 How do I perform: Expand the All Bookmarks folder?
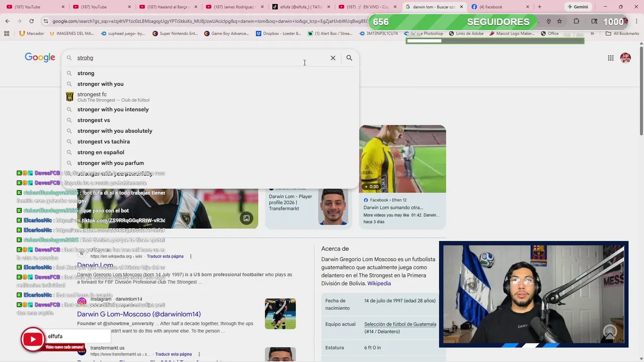pos(622,33)
